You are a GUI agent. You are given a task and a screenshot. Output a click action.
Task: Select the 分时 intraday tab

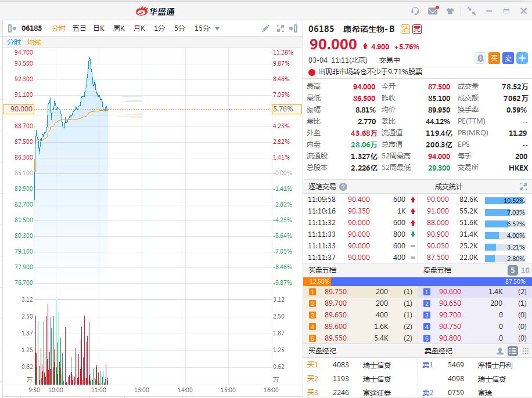point(58,28)
